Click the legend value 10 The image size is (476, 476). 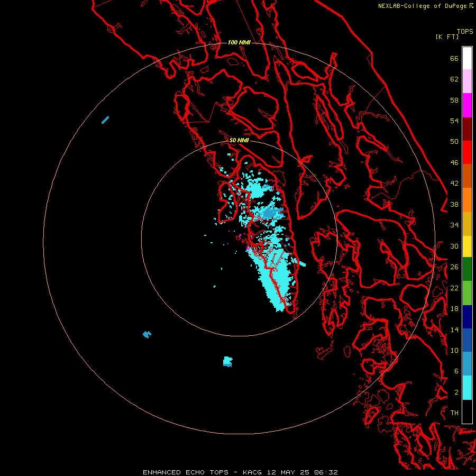coord(454,350)
